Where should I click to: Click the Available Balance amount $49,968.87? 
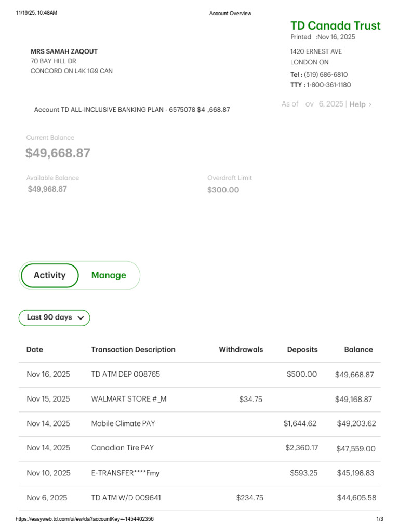click(x=47, y=189)
